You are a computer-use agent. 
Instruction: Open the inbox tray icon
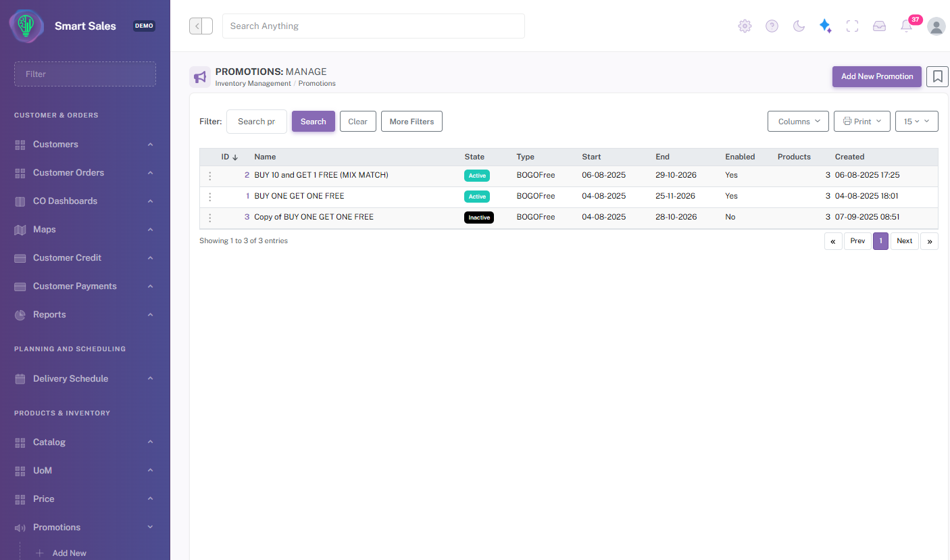[x=879, y=26]
